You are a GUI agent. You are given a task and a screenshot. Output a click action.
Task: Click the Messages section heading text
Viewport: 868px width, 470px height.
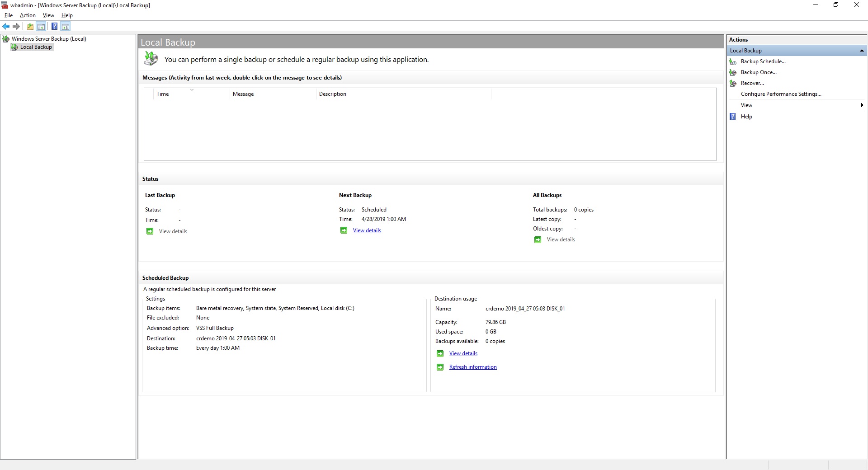click(242, 78)
